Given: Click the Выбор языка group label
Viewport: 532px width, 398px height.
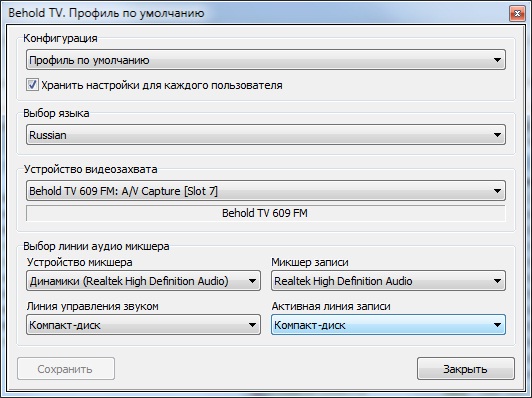Looking at the screenshot, I should pos(56,113).
